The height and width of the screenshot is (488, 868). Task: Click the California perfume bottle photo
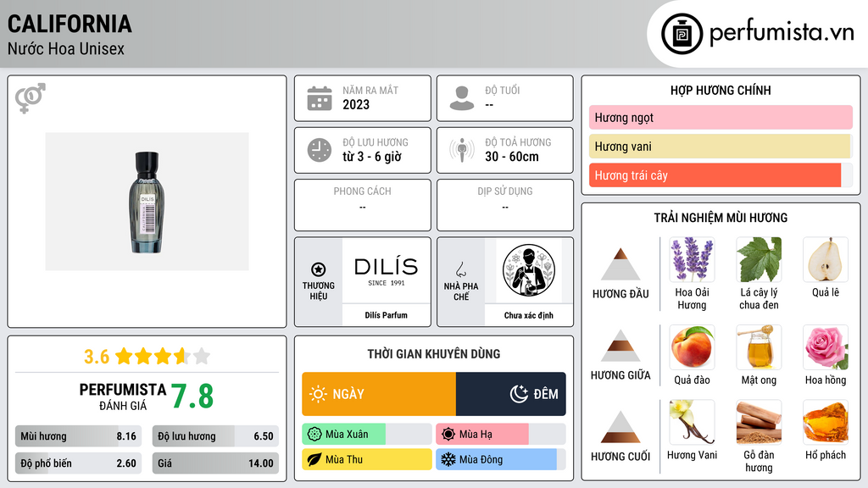tap(147, 202)
